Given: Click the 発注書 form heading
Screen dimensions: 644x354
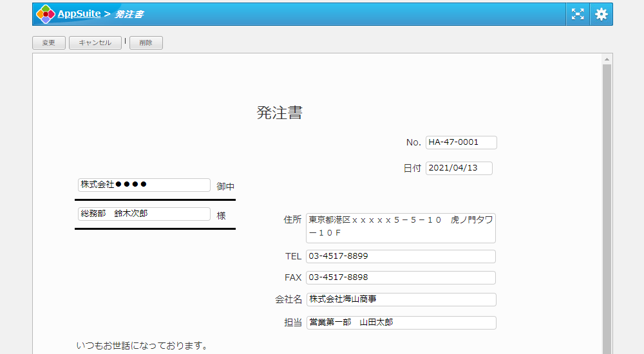Looking at the screenshot, I should (279, 113).
